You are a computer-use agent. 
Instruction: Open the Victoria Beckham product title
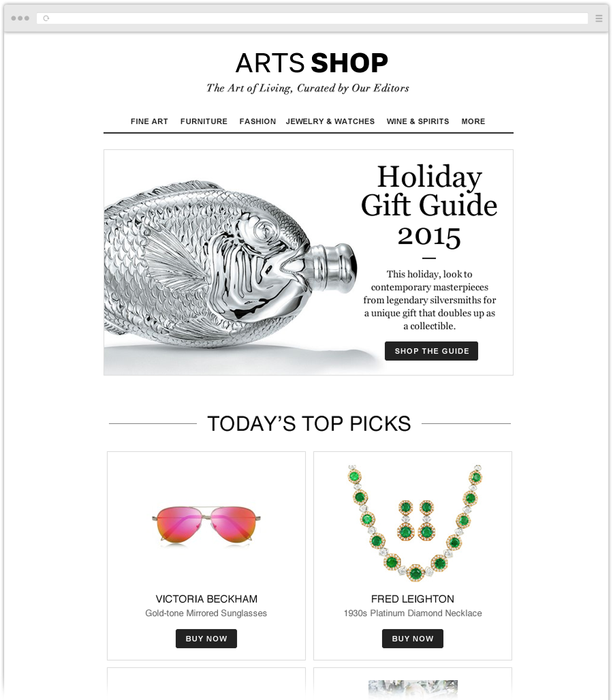tap(206, 598)
